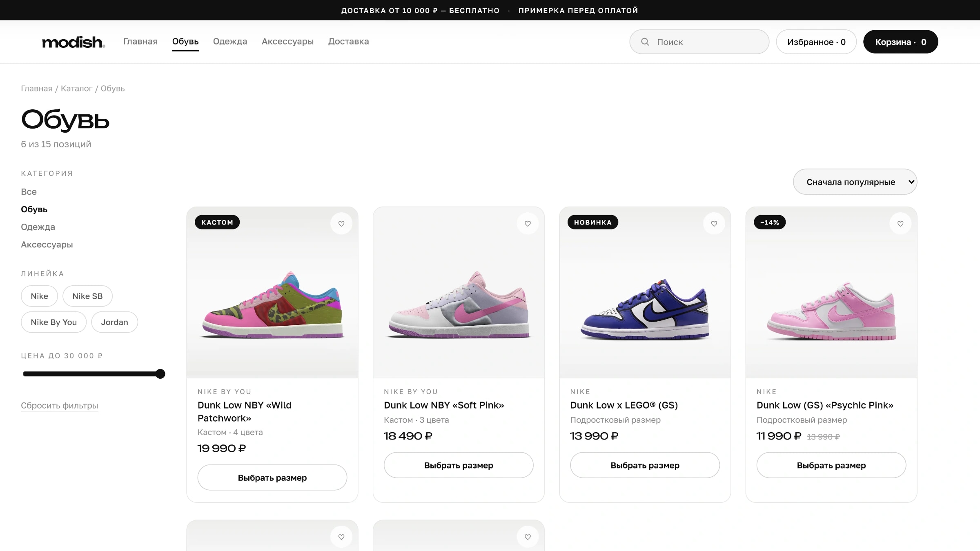The width and height of the screenshot is (980, 551).
Task: Open the Избранное favorites button
Action: point(816,42)
